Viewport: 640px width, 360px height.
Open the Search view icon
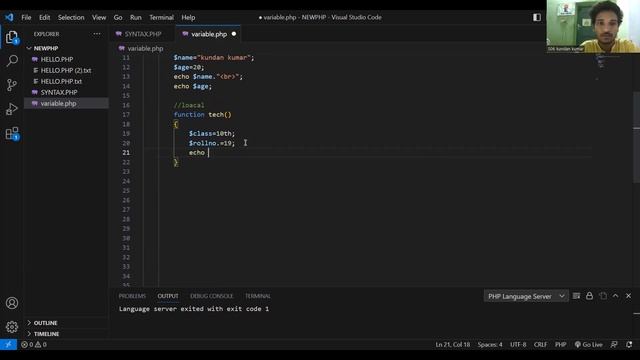click(12, 61)
